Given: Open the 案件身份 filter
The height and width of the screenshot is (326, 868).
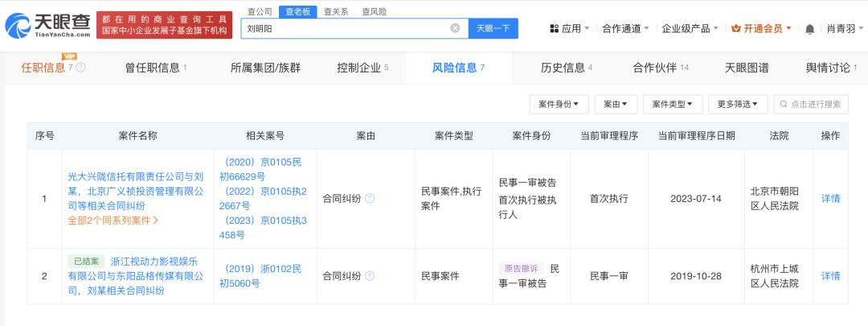Looking at the screenshot, I should (559, 104).
